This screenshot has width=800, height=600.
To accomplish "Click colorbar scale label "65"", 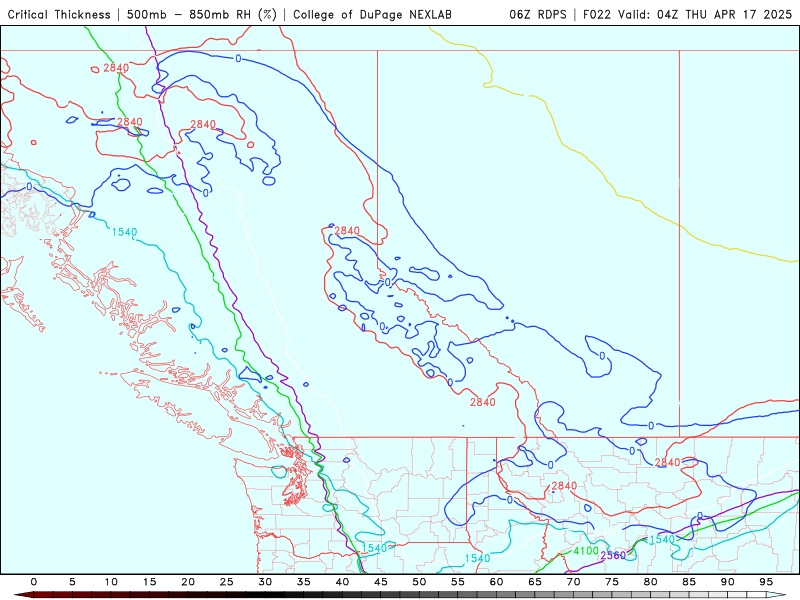I will (535, 582).
